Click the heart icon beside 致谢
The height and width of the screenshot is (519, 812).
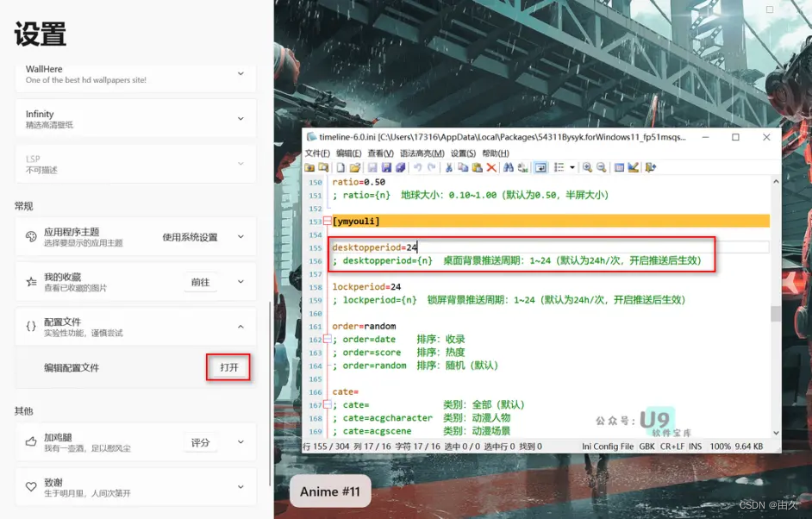[x=31, y=487]
